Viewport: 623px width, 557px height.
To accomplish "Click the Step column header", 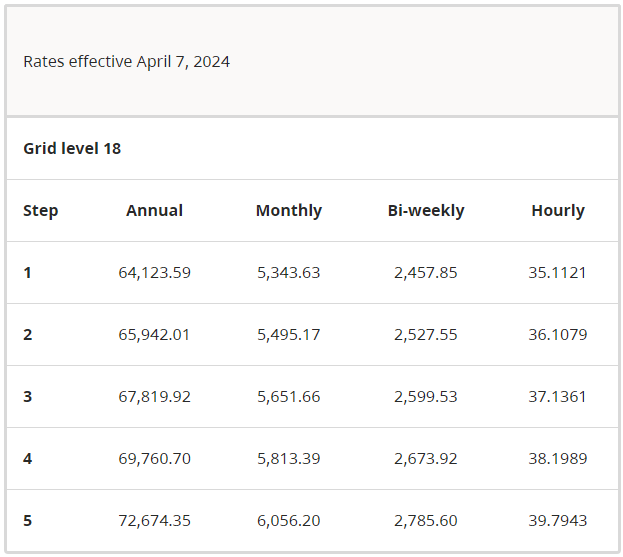I will 41,211.
